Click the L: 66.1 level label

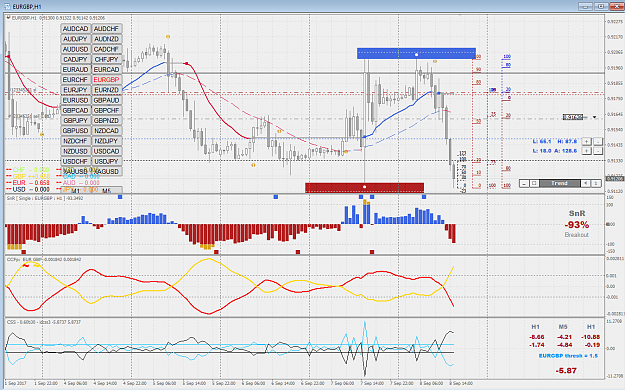542,141
